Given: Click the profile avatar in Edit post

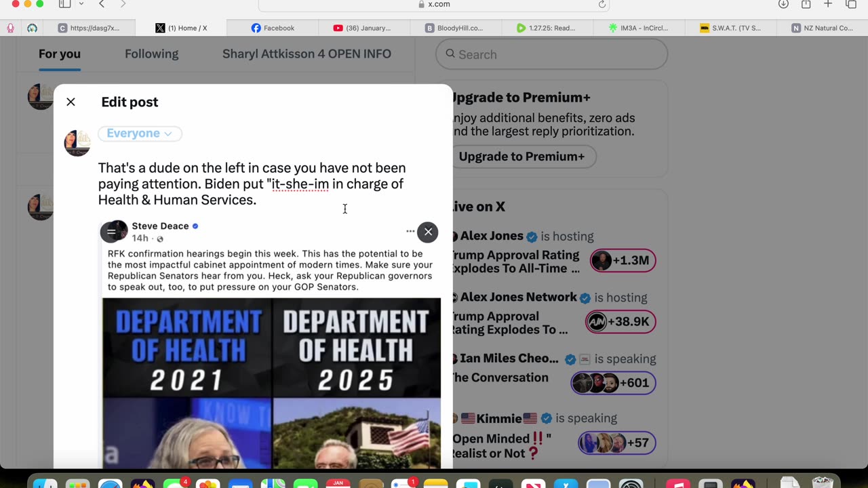Looking at the screenshot, I should click(x=77, y=143).
